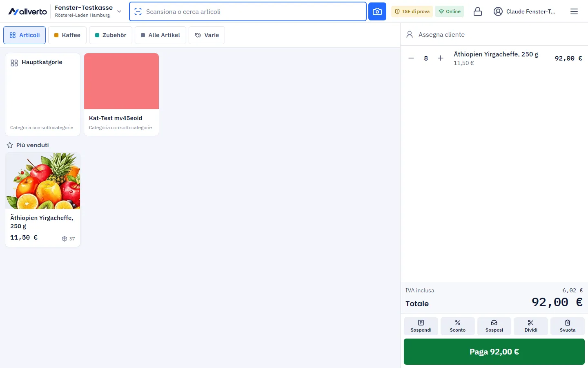Open the Alle Artikel tab
The height and width of the screenshot is (368, 588).
[x=160, y=35]
